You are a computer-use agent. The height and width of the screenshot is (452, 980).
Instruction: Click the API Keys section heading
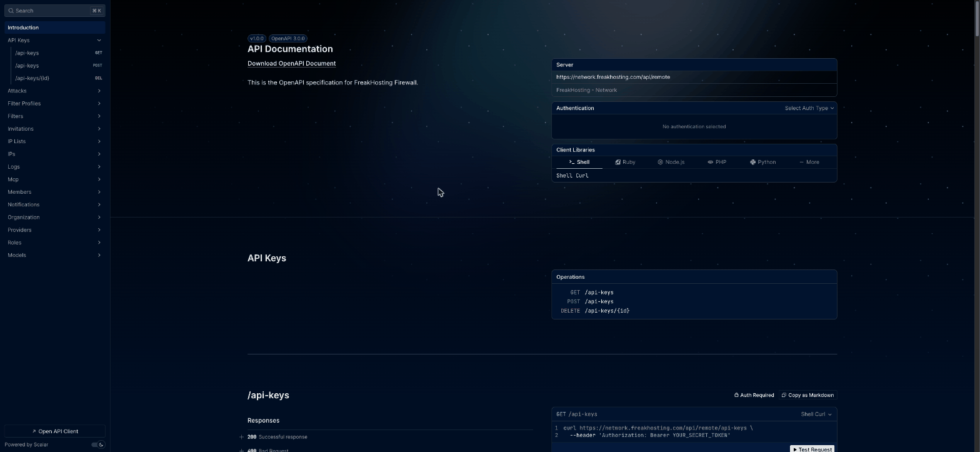coord(267,258)
